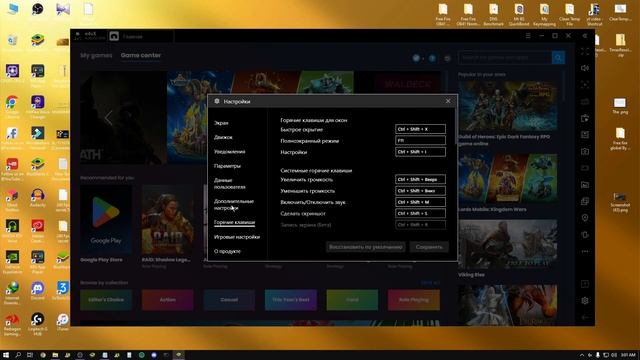
Task: Select Экран in settings sidebar
Action: pyautogui.click(x=221, y=123)
